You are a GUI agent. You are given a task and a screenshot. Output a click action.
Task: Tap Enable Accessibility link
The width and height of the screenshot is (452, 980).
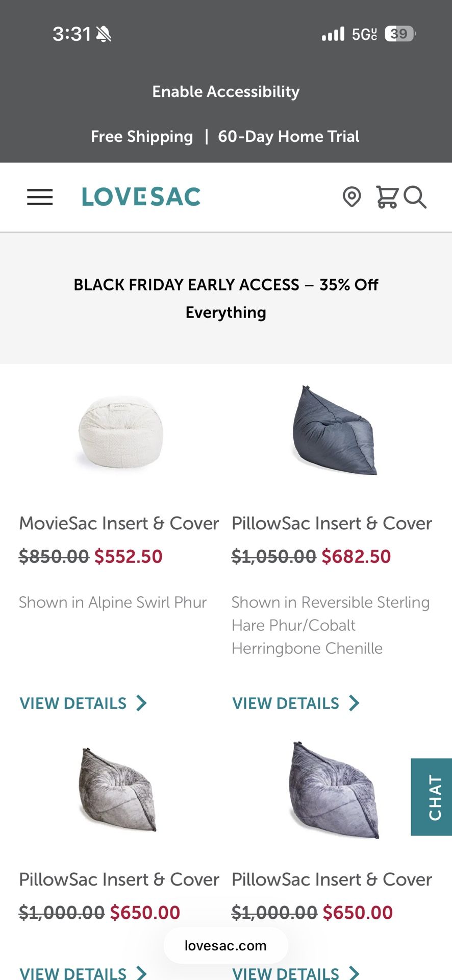click(225, 92)
